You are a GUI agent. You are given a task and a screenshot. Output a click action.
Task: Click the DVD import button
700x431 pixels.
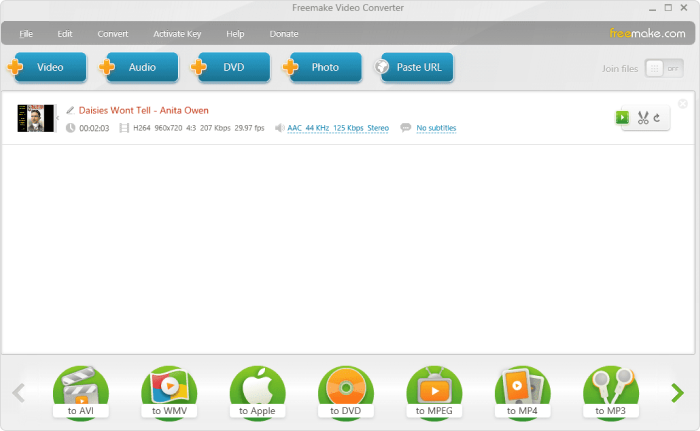click(230, 67)
